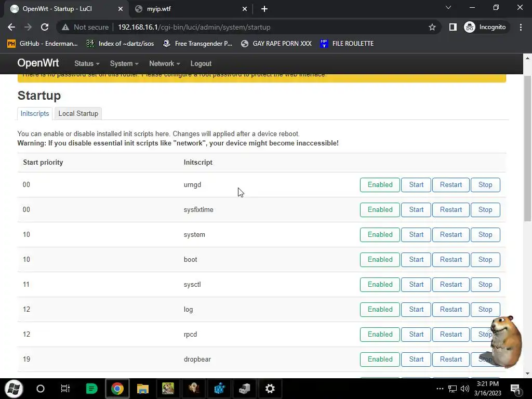Toggle Enabled for dropbear

point(380,360)
